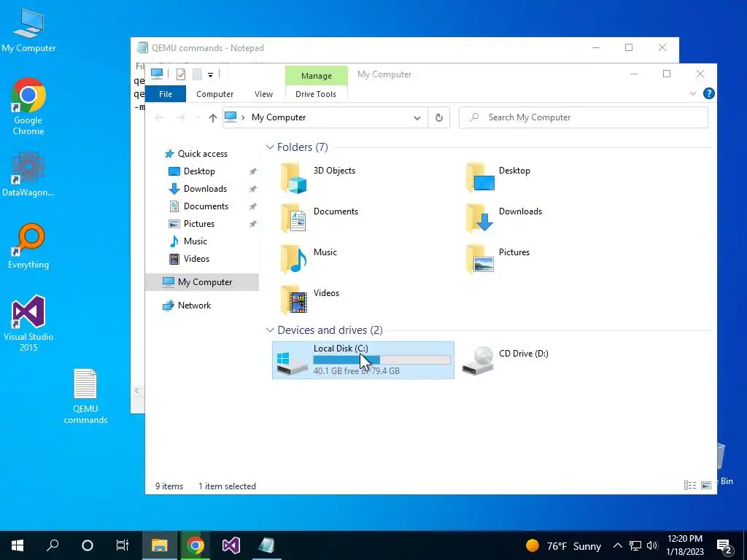
Task: Open the address bar history dropdown
Action: click(417, 117)
